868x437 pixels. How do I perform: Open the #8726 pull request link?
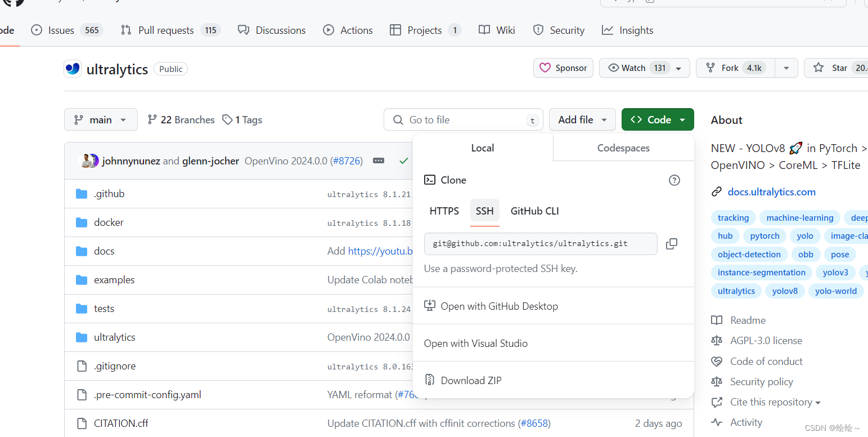[x=346, y=161]
